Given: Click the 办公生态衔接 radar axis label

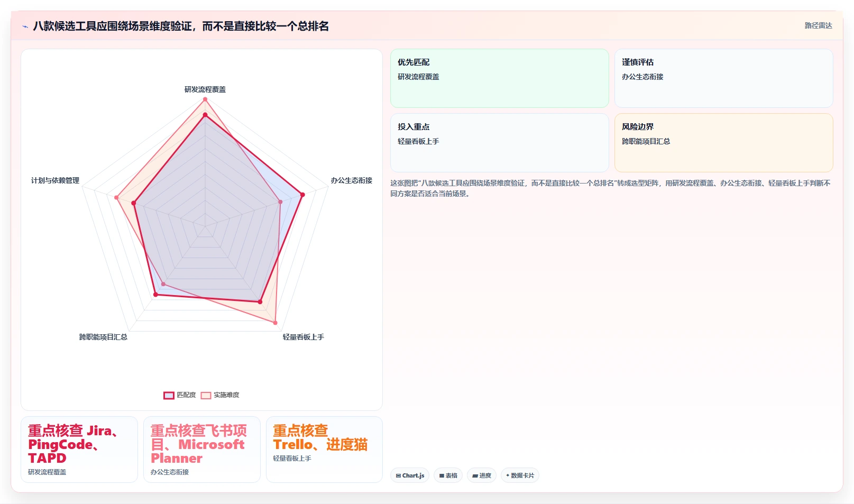Looking at the screenshot, I should [x=352, y=180].
